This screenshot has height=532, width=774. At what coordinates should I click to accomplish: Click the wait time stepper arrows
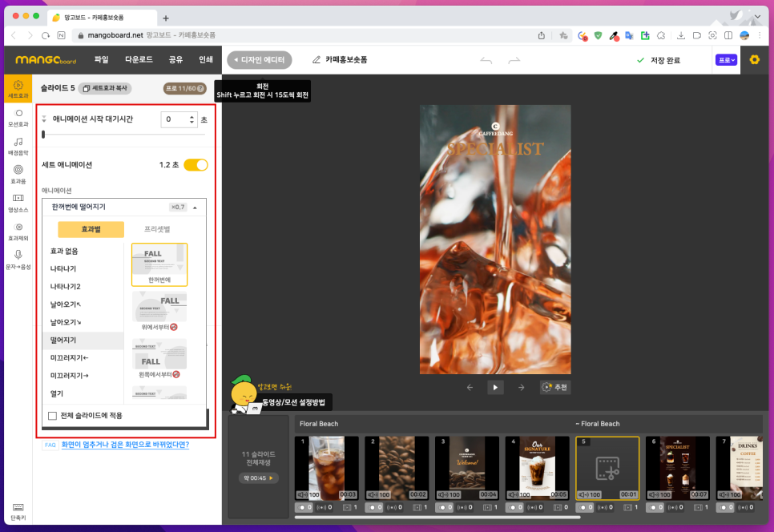(191, 119)
